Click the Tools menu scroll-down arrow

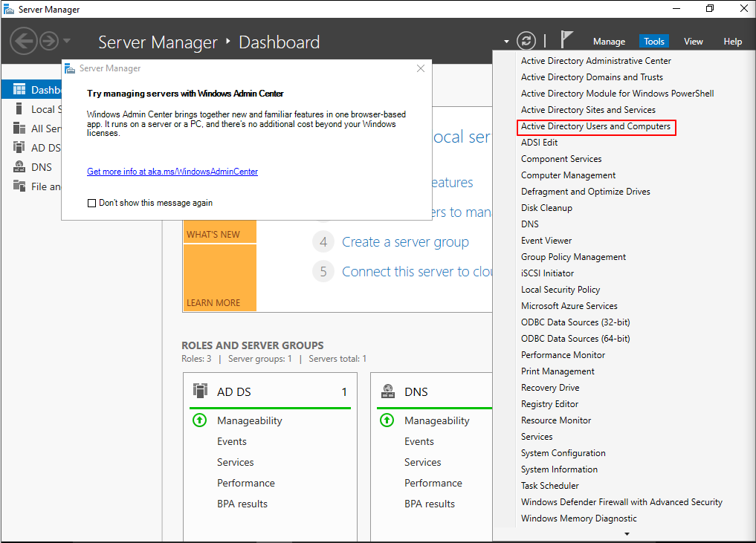coord(627,534)
